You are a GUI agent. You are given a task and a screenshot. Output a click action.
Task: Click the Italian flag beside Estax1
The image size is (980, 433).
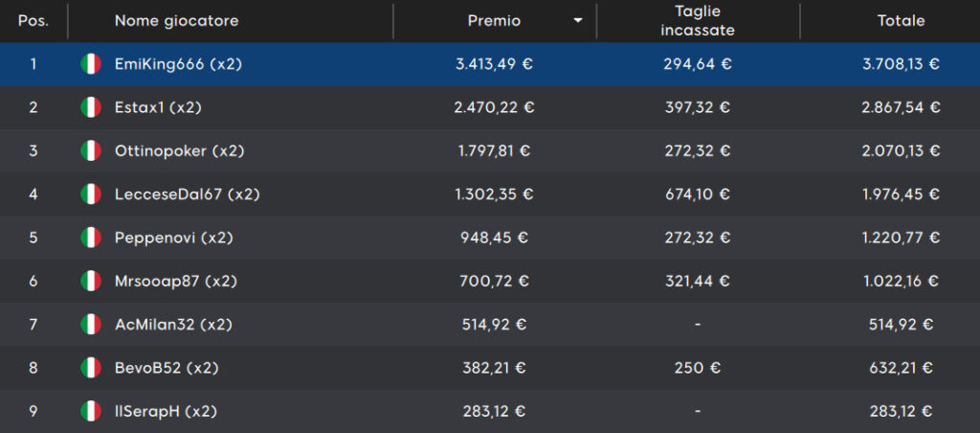click(x=91, y=107)
